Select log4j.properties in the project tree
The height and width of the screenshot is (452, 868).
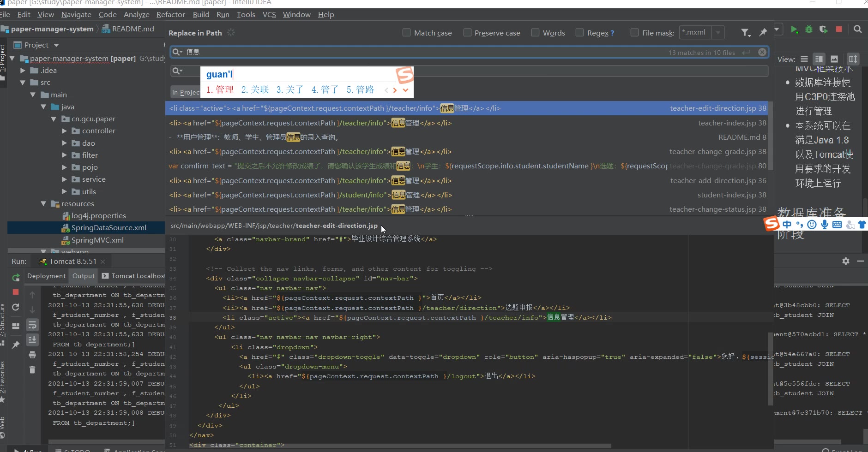[x=94, y=215]
